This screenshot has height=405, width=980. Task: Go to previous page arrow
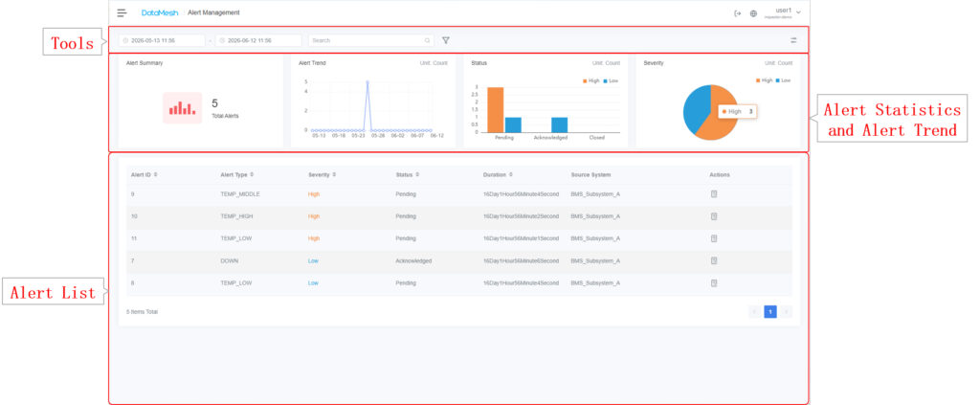(754, 311)
